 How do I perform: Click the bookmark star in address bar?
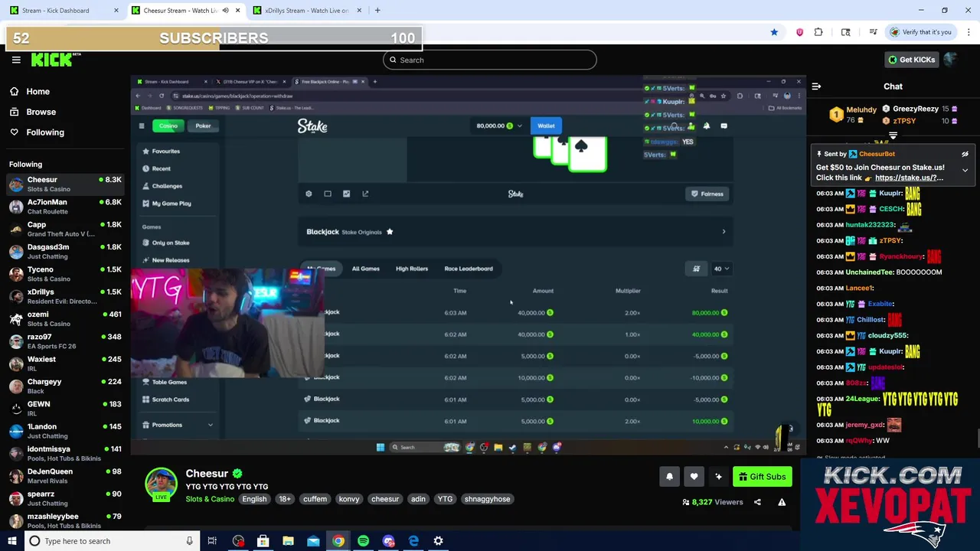click(774, 32)
